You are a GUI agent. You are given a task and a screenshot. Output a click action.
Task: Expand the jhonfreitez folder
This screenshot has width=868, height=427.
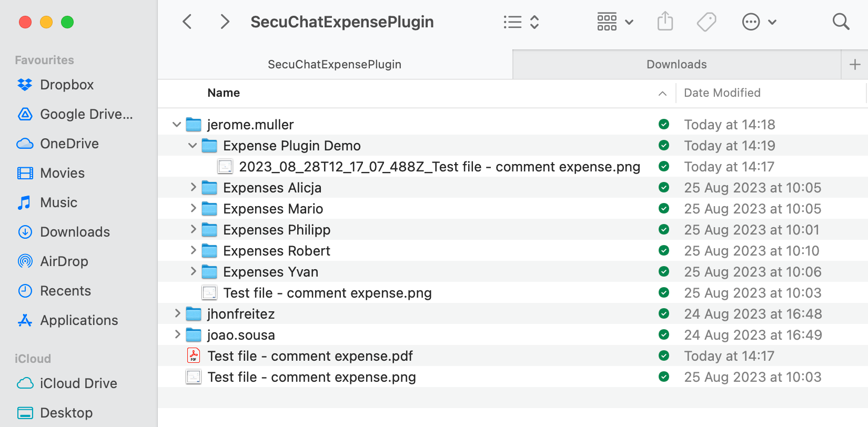point(177,313)
